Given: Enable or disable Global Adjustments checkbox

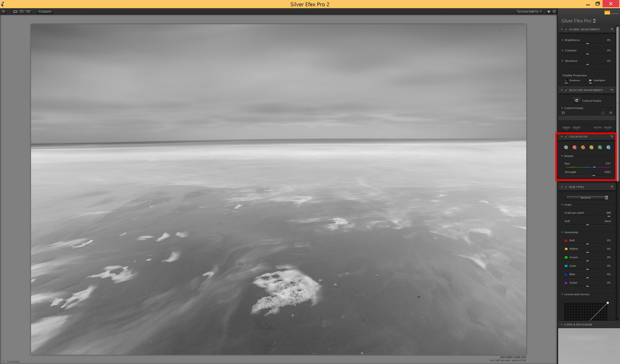Looking at the screenshot, I should point(566,29).
